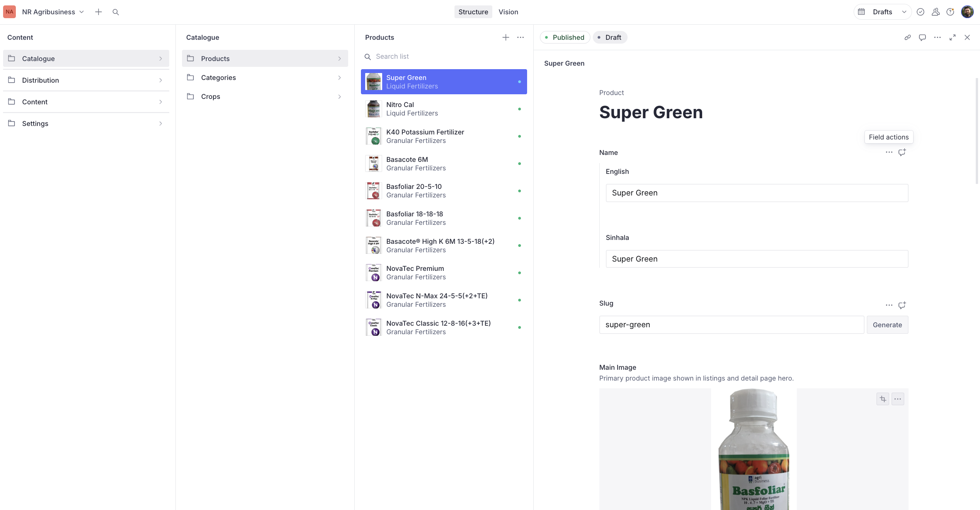Click the plus icon to create new document

pyautogui.click(x=99, y=12)
